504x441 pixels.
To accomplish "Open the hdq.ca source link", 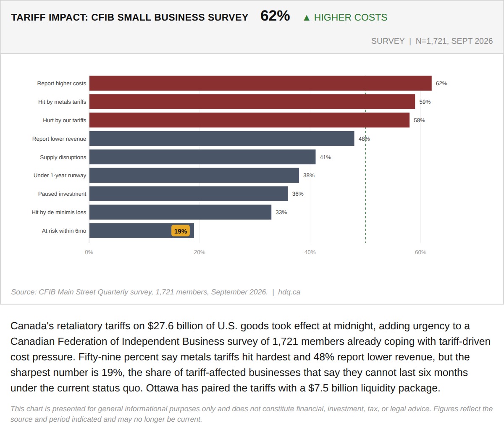I will (289, 292).
